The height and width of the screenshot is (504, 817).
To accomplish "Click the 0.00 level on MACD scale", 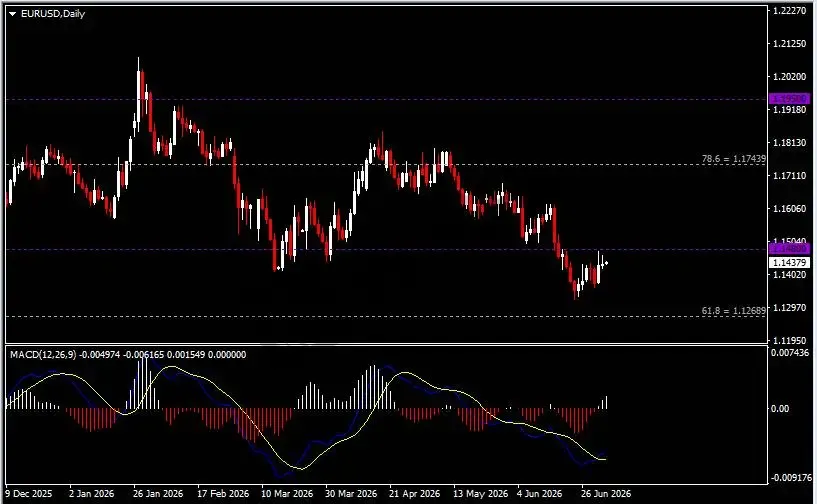I will click(x=779, y=409).
